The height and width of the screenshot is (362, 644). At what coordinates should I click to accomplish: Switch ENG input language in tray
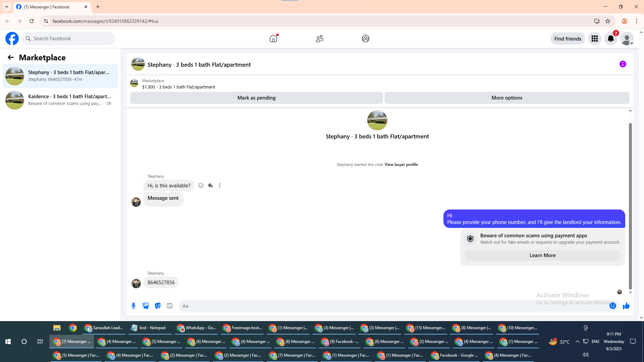[x=595, y=342]
